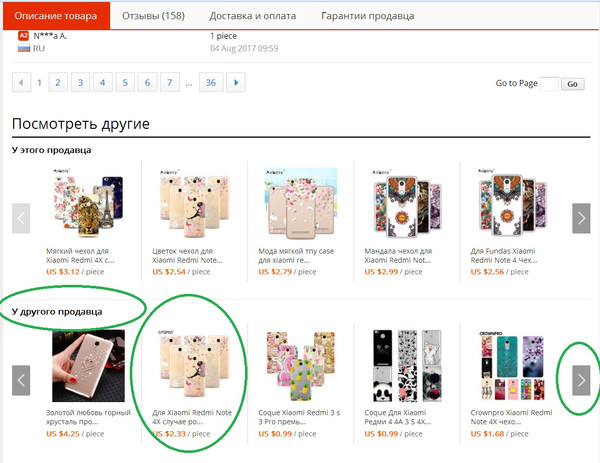Click the У другого продавца label
Screen dimensions: 600x463
tap(57, 311)
